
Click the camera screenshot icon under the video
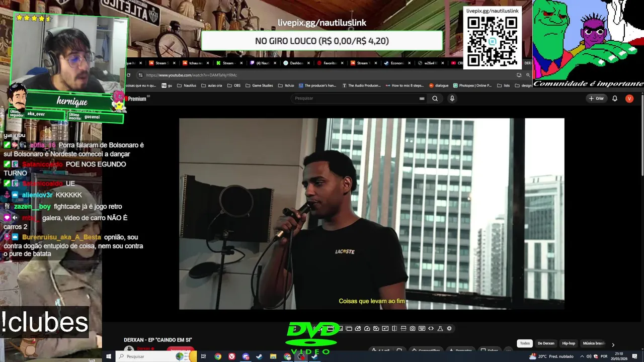tap(413, 328)
